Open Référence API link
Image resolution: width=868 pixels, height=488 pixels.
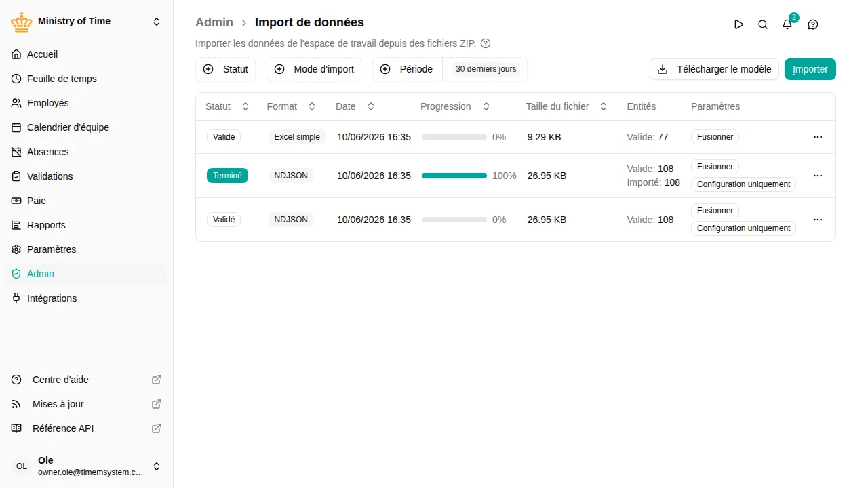86,428
